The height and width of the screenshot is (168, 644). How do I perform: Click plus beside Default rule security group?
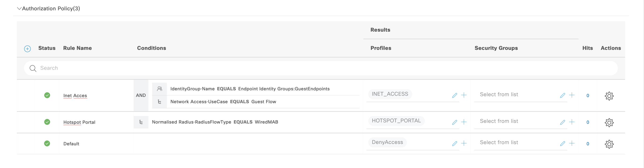572,143
